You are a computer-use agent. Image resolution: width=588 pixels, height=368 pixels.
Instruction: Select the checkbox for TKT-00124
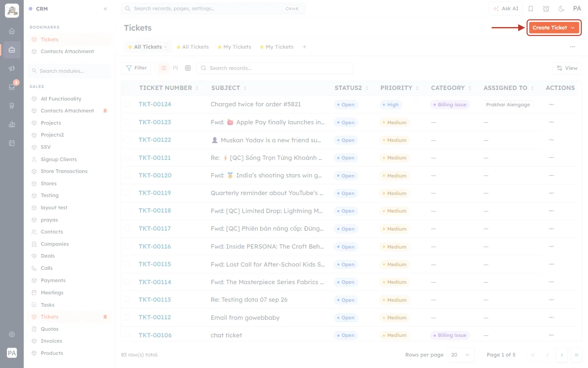tap(127, 104)
